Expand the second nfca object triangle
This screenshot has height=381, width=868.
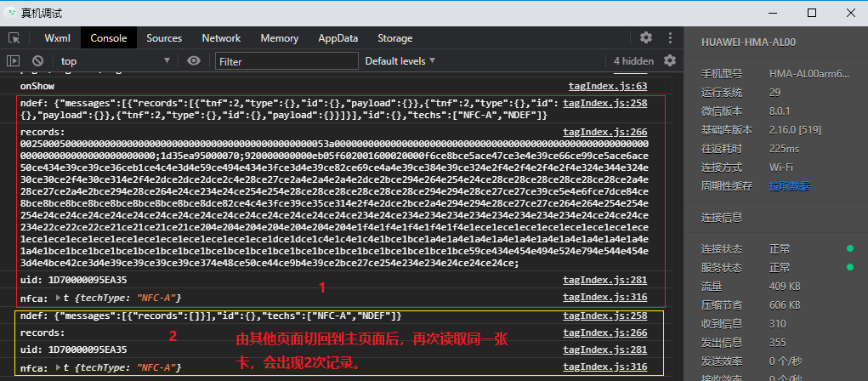click(59, 367)
